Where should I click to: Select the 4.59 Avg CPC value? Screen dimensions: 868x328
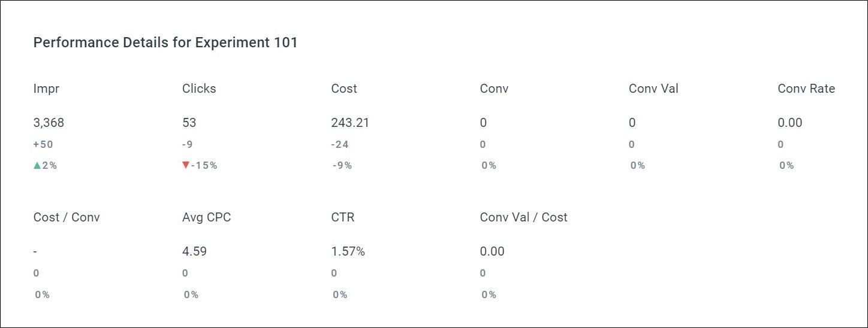194,251
